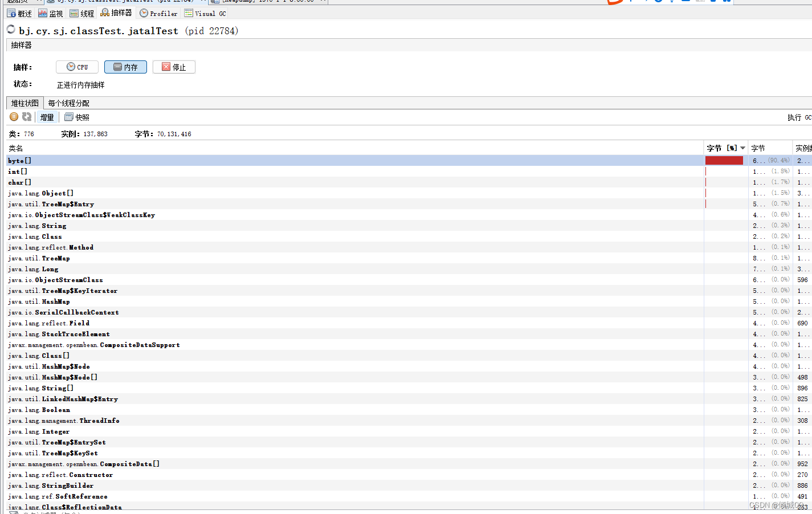The height and width of the screenshot is (514, 812).
Task: Select java.lang.StackTraceElement row
Action: (409, 334)
